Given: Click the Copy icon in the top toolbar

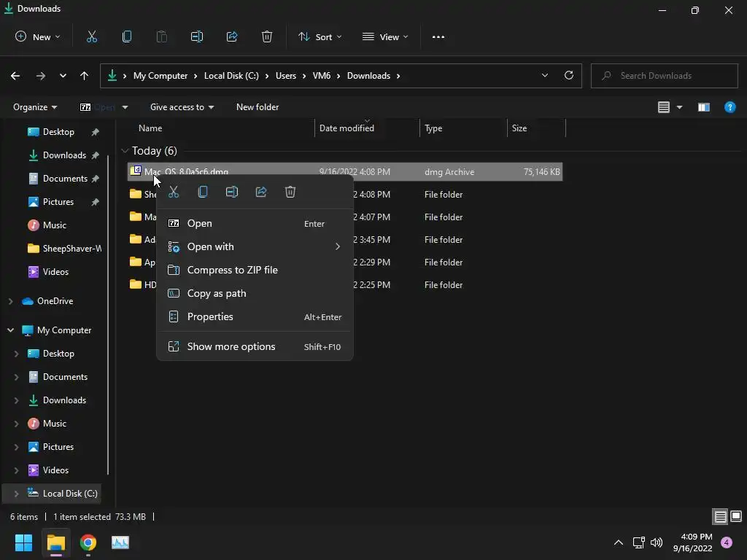Looking at the screenshot, I should point(127,36).
